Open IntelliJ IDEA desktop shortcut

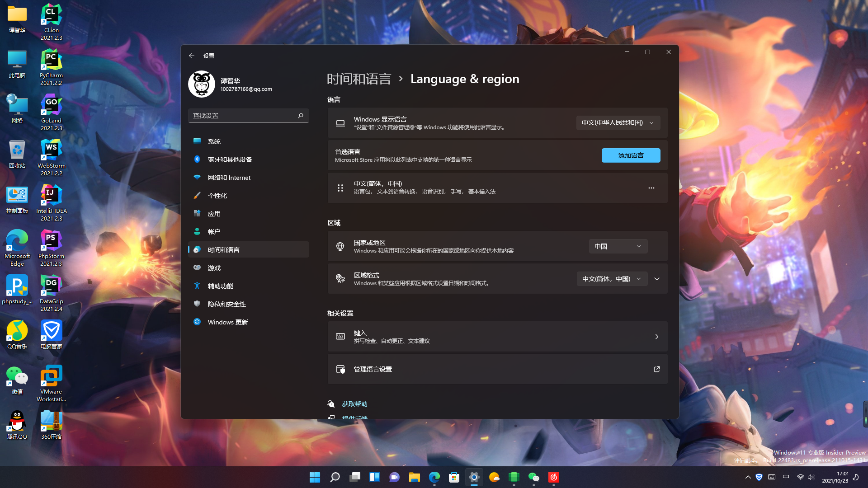[x=51, y=203]
